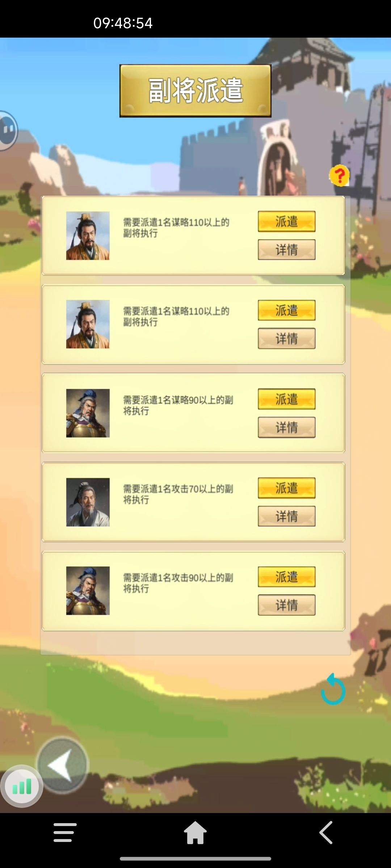This screenshot has width=391, height=868.
Task: Dispatch a general for the 攻击70 mission
Action: click(x=287, y=488)
